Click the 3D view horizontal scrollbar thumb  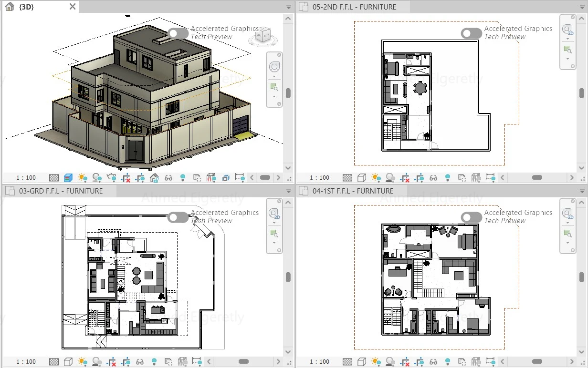coord(265,178)
